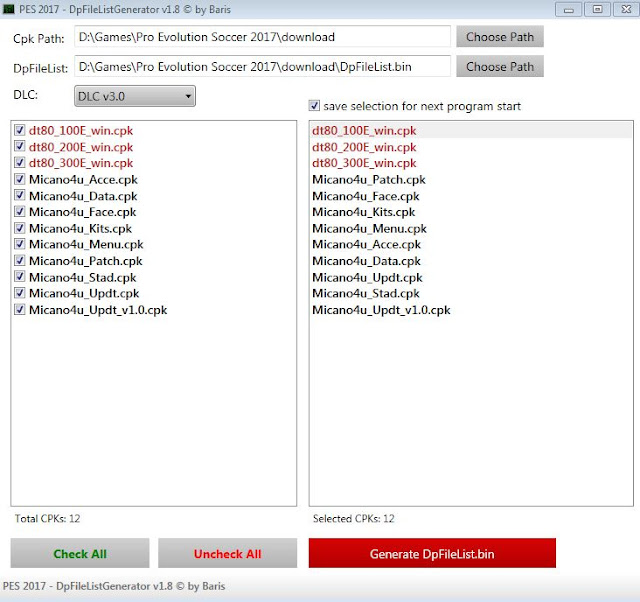Viewport: 640px width, 602px height.
Task: Click Generate DpFileList.bin button
Action: pyautogui.click(x=432, y=553)
